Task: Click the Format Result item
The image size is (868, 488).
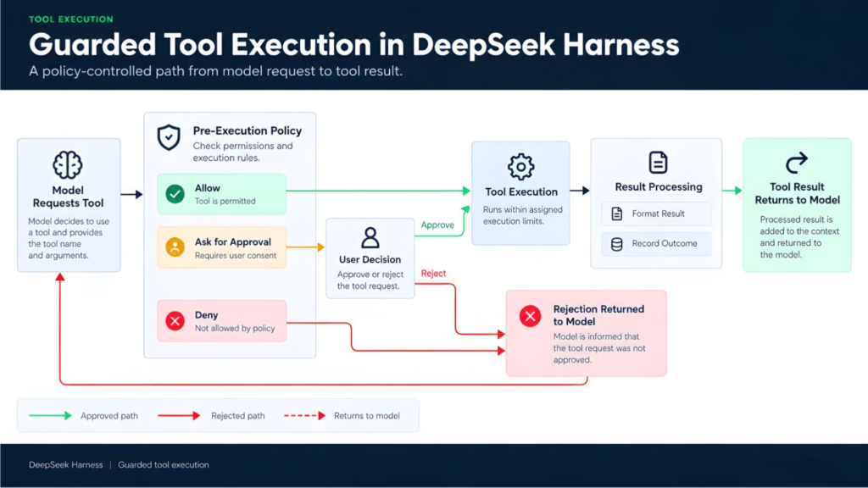Action: [657, 213]
